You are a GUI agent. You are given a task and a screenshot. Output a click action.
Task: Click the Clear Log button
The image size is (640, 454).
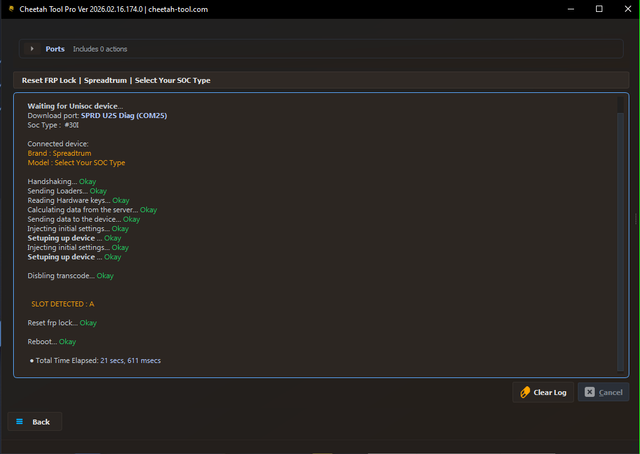point(543,392)
